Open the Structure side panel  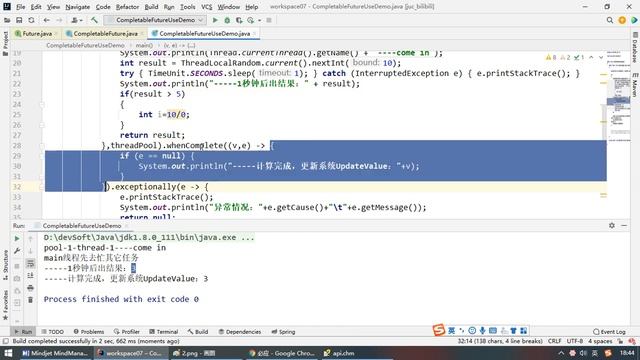(x=5, y=264)
